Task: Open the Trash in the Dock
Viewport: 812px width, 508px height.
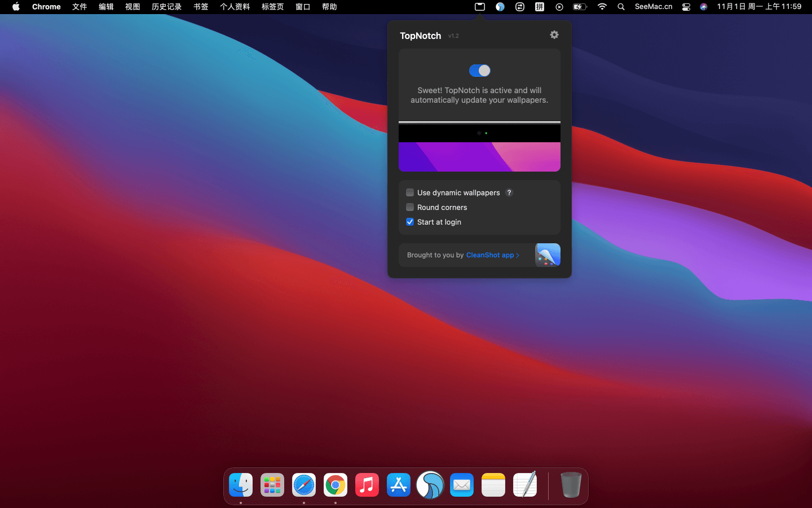Action: [571, 485]
